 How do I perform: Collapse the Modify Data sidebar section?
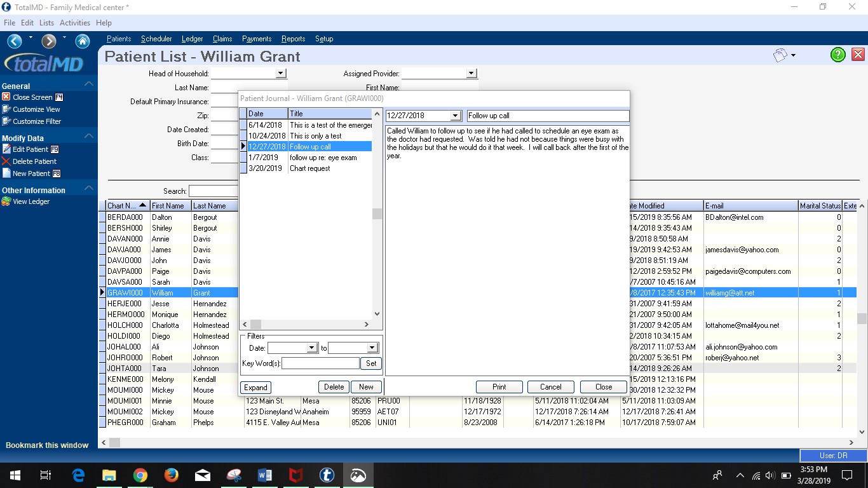[89, 136]
